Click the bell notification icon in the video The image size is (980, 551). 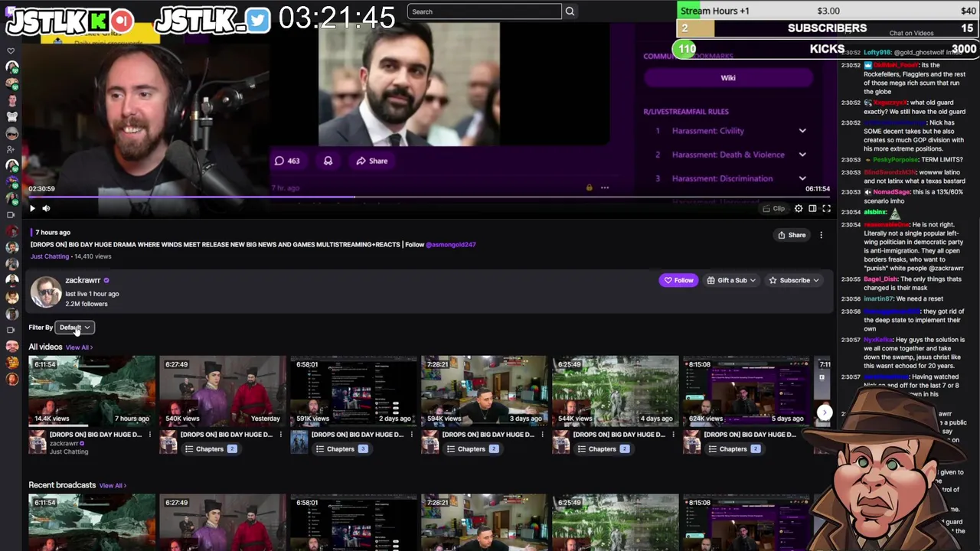(328, 161)
